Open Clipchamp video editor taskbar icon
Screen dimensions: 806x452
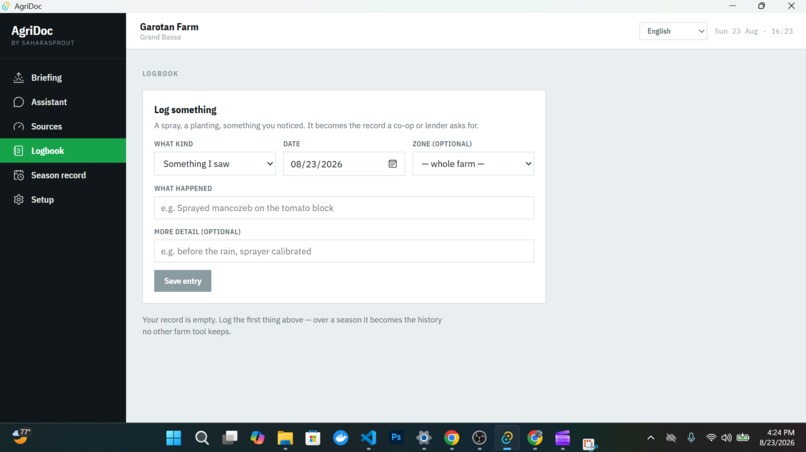[562, 438]
